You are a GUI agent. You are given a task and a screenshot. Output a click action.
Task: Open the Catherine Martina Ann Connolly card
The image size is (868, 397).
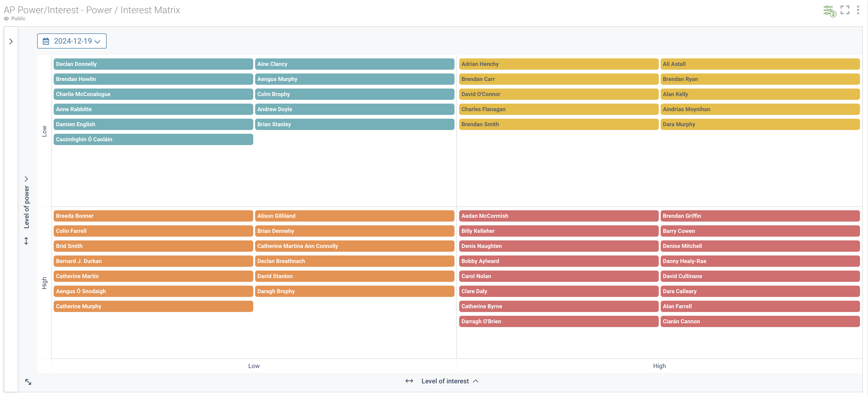click(354, 246)
